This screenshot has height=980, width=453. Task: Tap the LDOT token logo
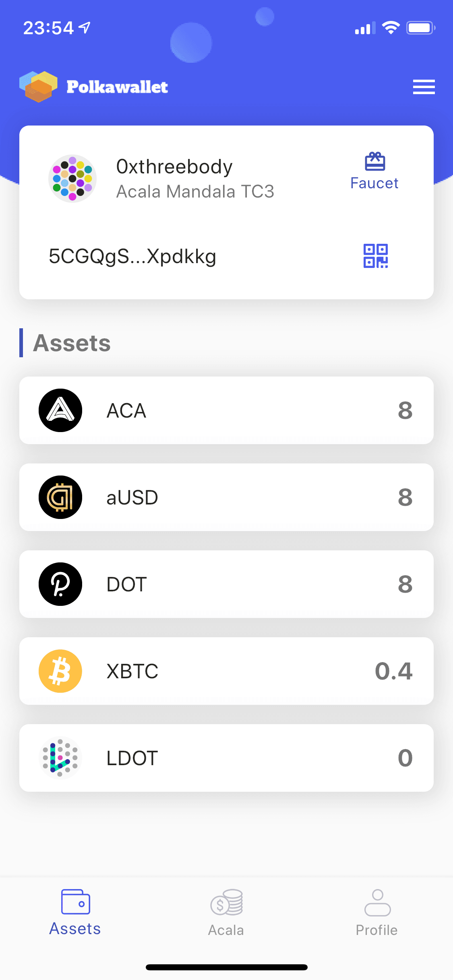[x=60, y=758]
